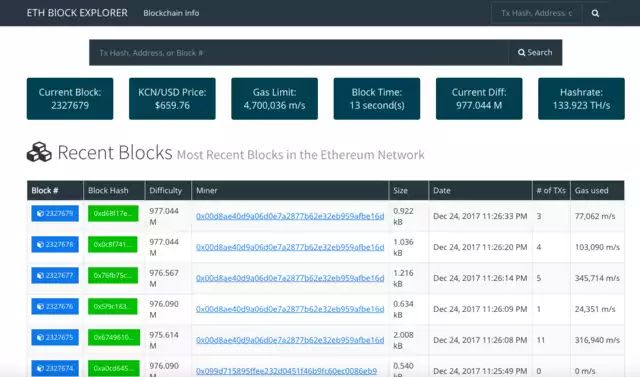640x377 pixels.
Task: Select size value 0.922 kB
Action: click(403, 216)
